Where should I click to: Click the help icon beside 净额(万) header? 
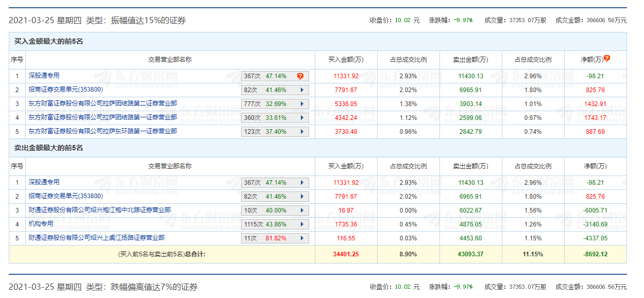coord(607,59)
